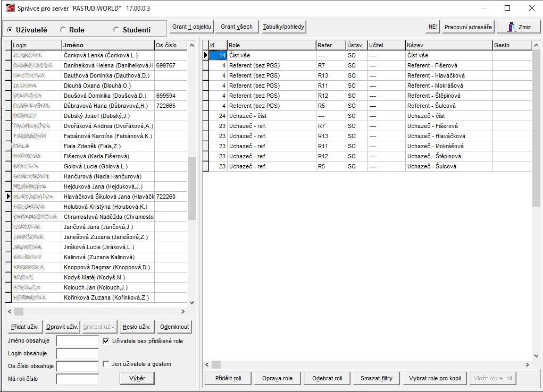This screenshot has width=543, height=392.
Task: Open Tabulky/pohledy from toolbar
Action: point(284,27)
